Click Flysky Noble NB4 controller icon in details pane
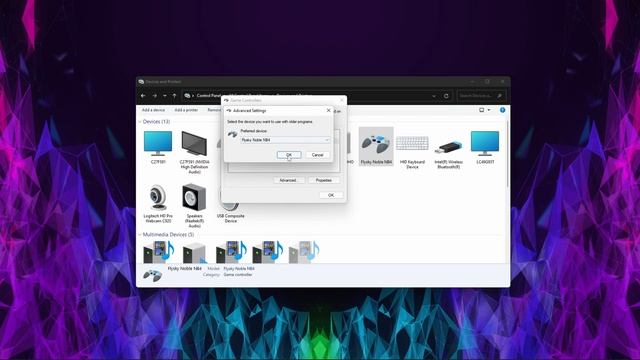The image size is (640, 360). coord(152,275)
